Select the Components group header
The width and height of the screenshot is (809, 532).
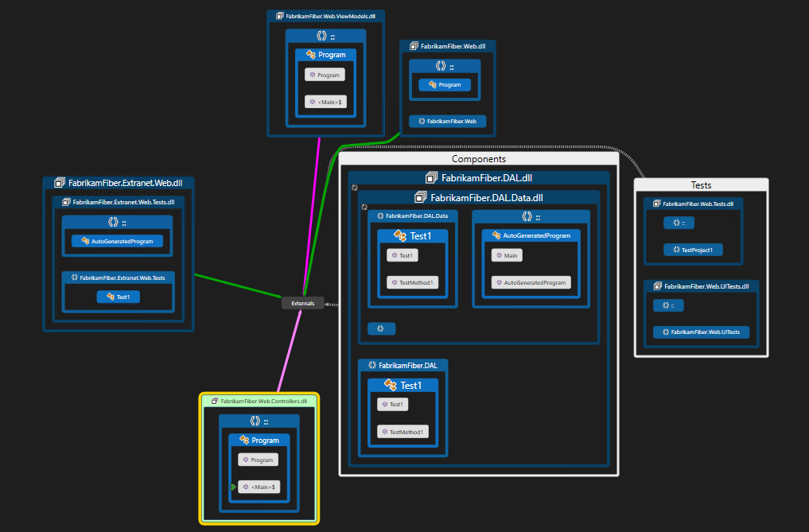478,159
